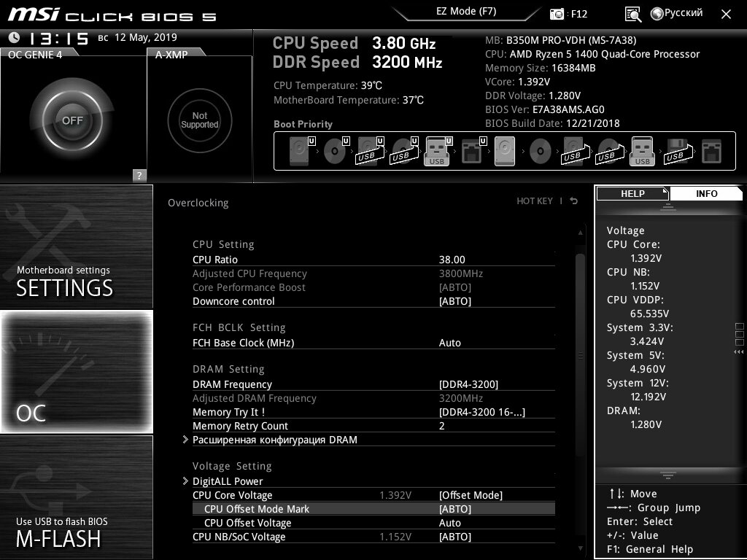The image size is (747, 560).
Task: Open the M-FLASH BIOS flashing section
Action: coord(76,497)
